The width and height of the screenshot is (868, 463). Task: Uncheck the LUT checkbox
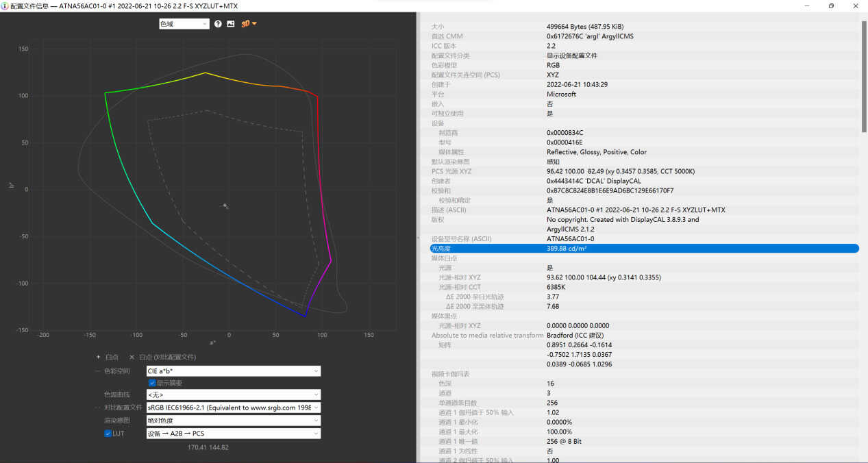[108, 434]
